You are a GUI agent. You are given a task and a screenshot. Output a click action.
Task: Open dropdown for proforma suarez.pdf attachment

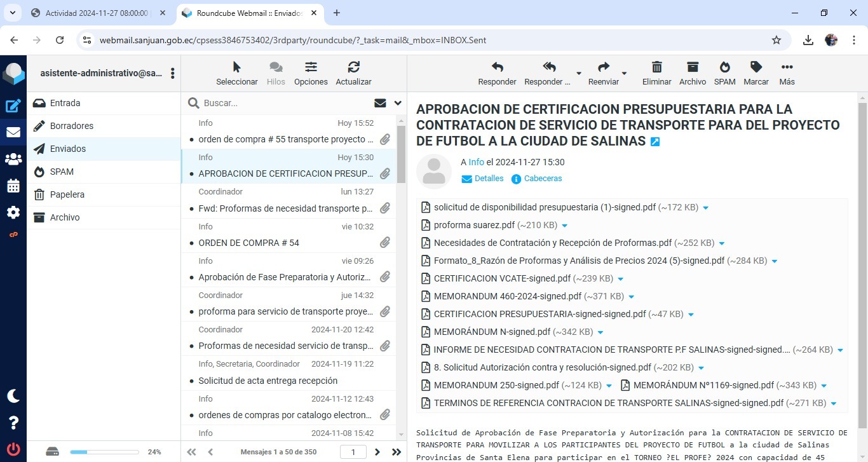click(564, 226)
